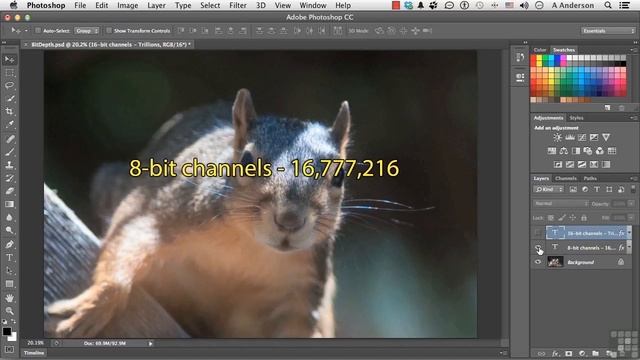Viewport: 640px width, 360px height.
Task: Select the Blur tool
Action: point(9,217)
